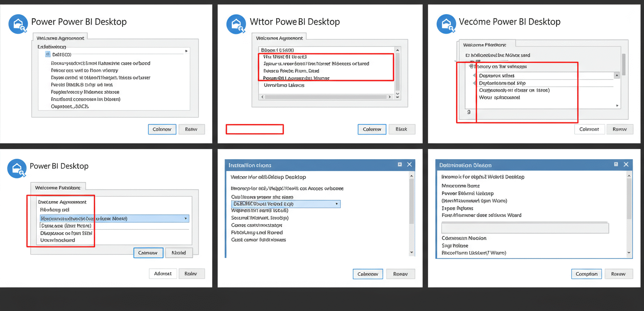Screen dimensions: 644x311
Task: Click the Power BI logo in 'Power Power BI Desktop' dialog
Action: [x=18, y=24]
